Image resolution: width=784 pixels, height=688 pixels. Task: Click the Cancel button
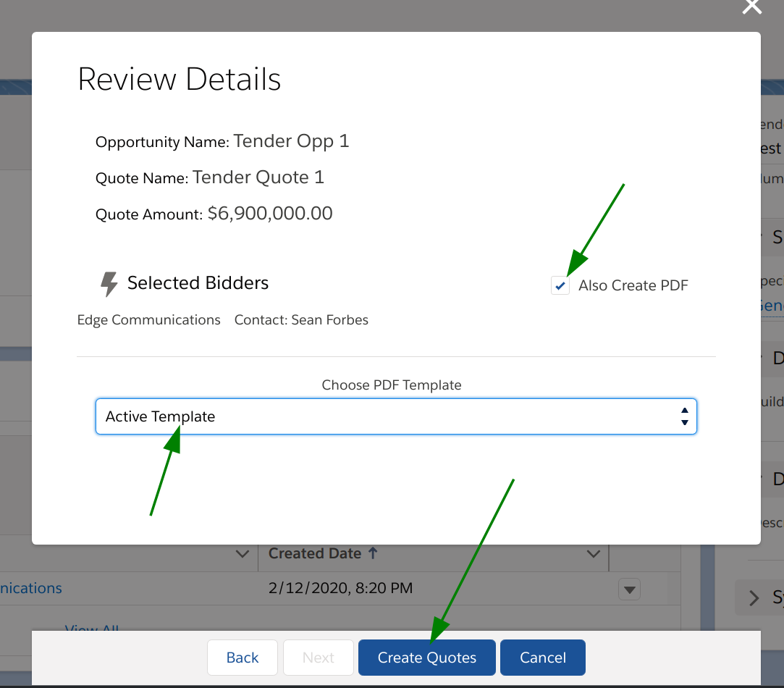pyautogui.click(x=542, y=658)
